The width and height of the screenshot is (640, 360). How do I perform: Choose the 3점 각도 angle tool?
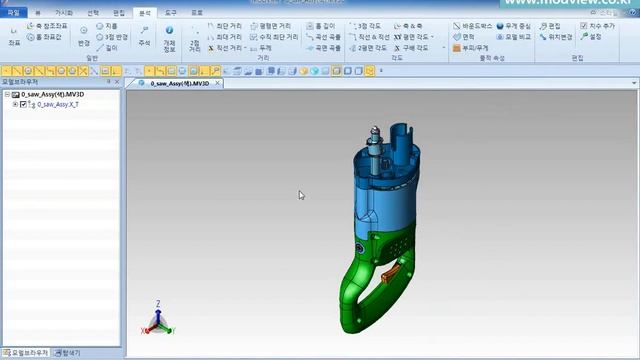365,26
